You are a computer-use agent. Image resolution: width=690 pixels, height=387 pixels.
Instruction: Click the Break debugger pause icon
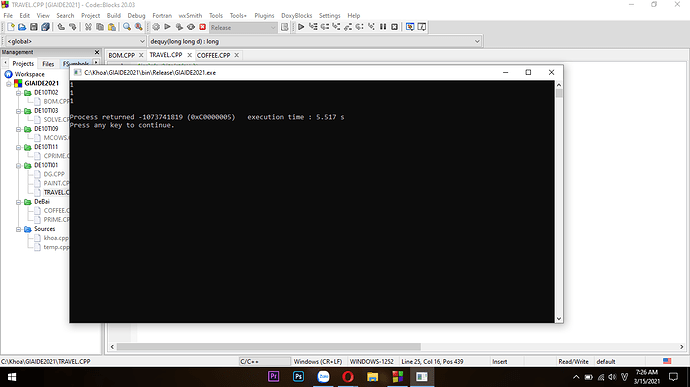click(383, 27)
